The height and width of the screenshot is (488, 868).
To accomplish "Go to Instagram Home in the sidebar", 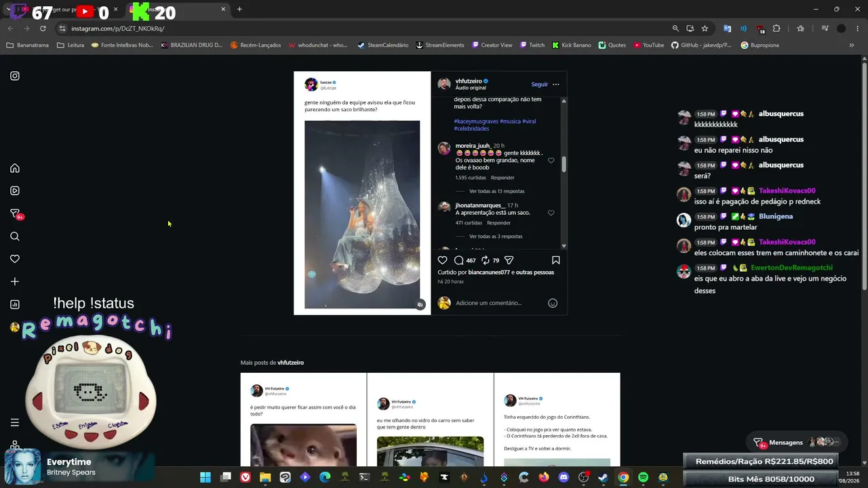I will pyautogui.click(x=15, y=168).
